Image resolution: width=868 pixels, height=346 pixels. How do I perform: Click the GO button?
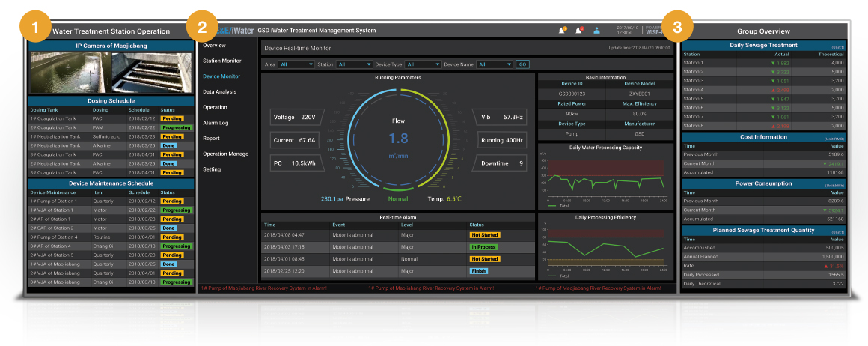pos(522,64)
